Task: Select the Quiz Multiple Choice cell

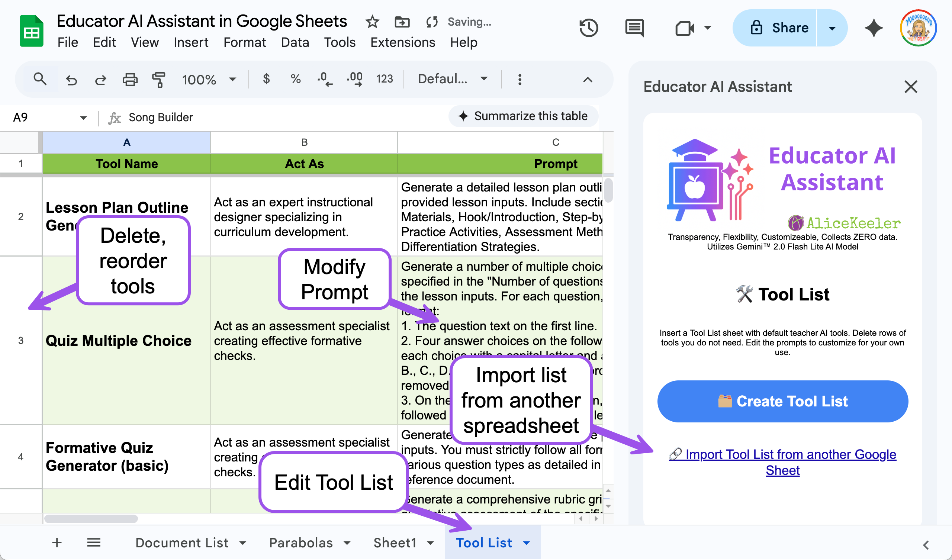Action: point(126,341)
